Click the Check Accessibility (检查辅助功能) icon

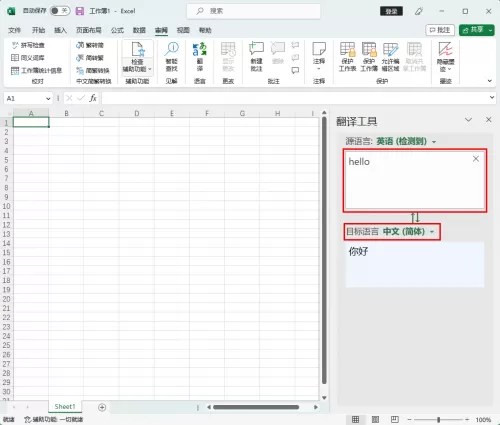click(x=138, y=49)
